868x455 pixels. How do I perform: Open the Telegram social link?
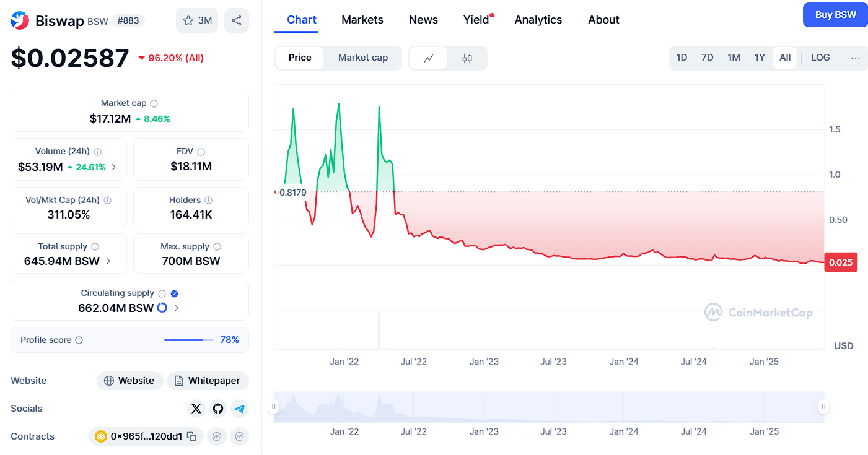(239, 409)
